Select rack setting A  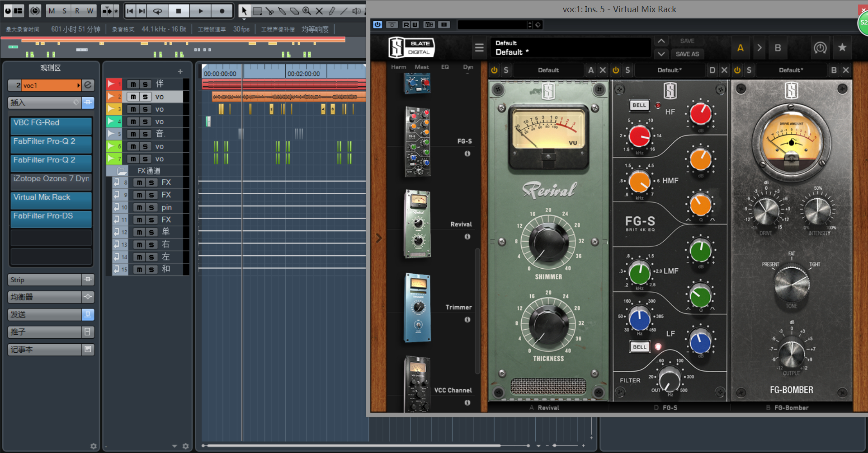click(740, 47)
